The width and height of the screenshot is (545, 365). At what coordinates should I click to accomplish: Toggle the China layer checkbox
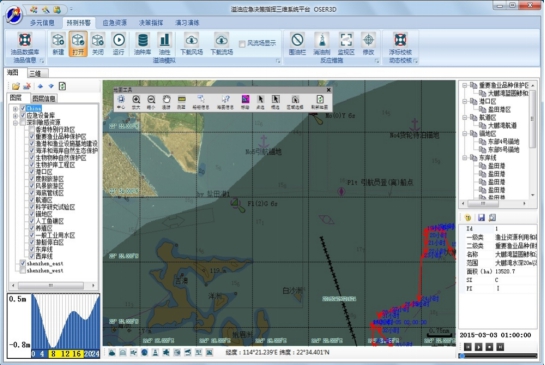tap(23, 108)
